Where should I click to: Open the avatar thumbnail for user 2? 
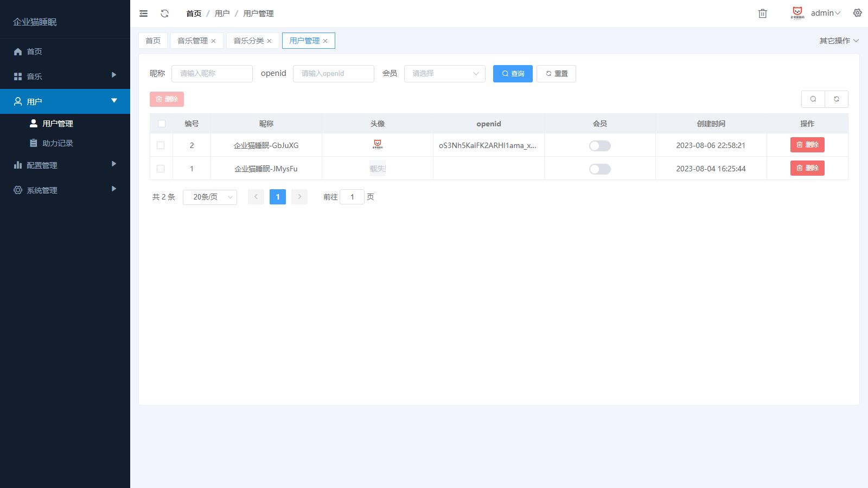378,145
